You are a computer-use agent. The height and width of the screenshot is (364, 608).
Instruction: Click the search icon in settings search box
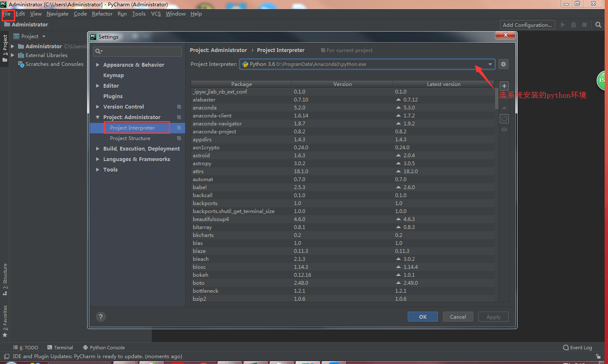99,51
